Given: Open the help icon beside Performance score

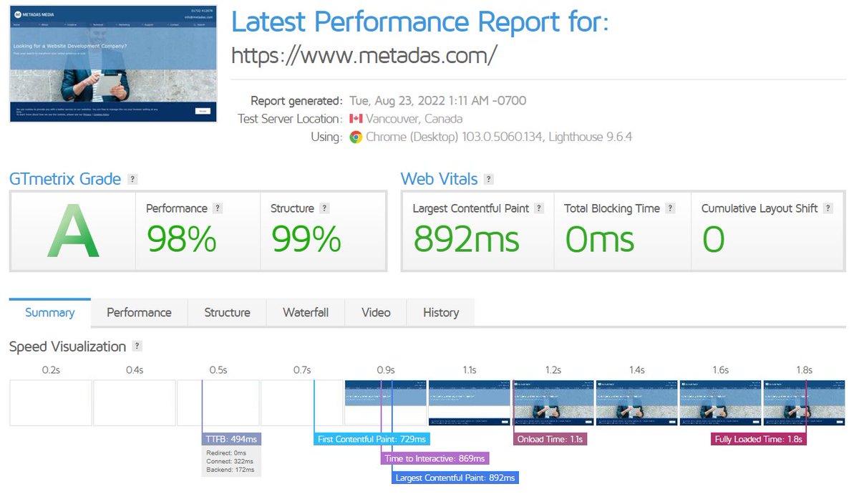Looking at the screenshot, I should pyautogui.click(x=218, y=208).
